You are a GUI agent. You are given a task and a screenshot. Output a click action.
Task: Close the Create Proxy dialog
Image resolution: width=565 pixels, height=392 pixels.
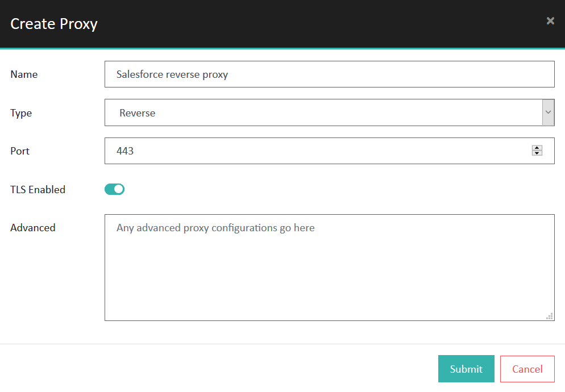click(x=550, y=21)
